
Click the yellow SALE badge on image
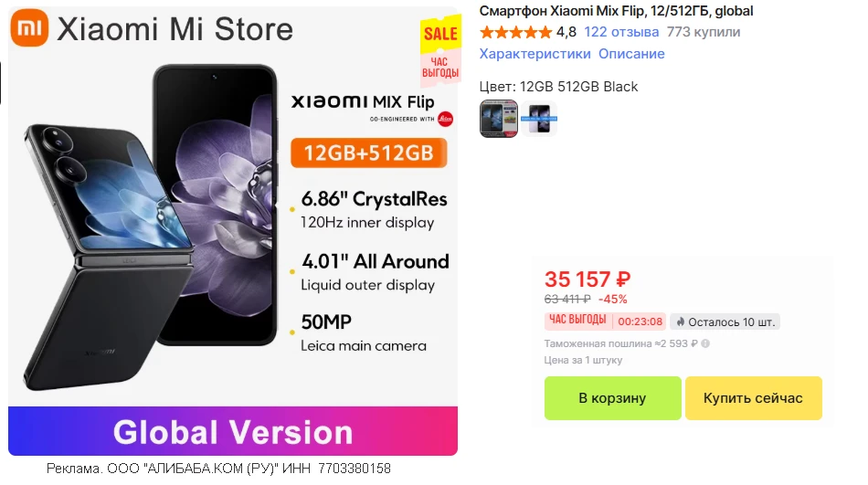[x=439, y=35]
